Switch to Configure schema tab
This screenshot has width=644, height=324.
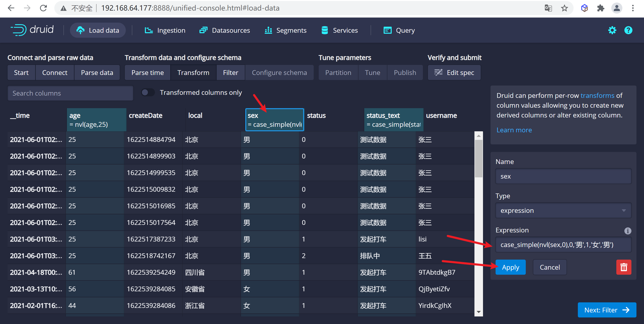click(279, 72)
